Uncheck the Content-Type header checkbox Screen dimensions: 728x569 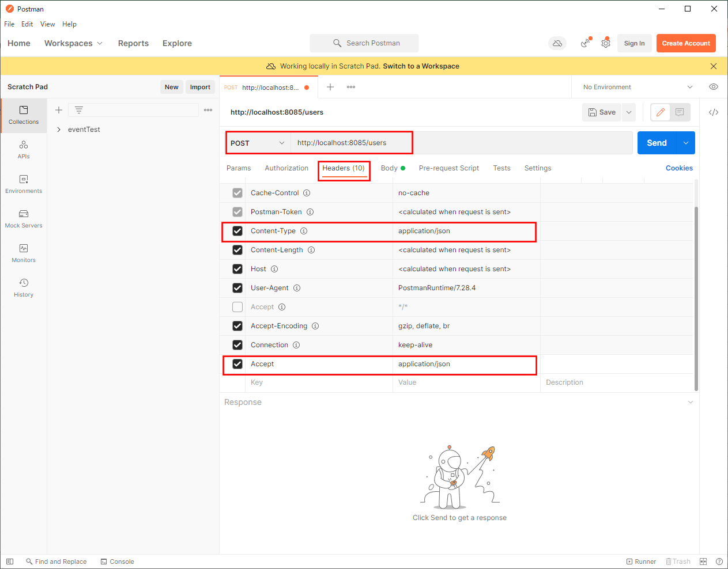click(237, 231)
